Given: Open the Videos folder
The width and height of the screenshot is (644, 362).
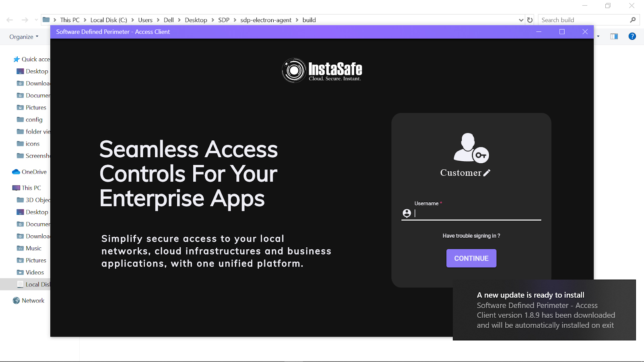Looking at the screenshot, I should [x=30, y=272].
